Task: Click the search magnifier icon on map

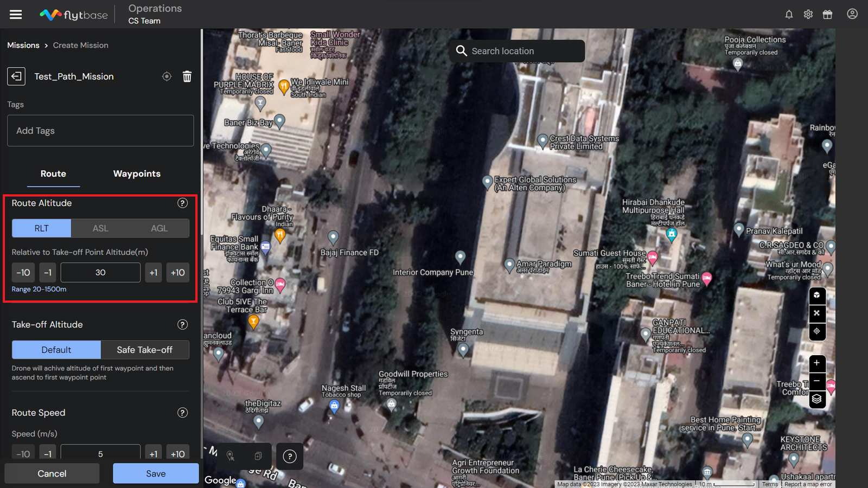Action: click(x=462, y=51)
